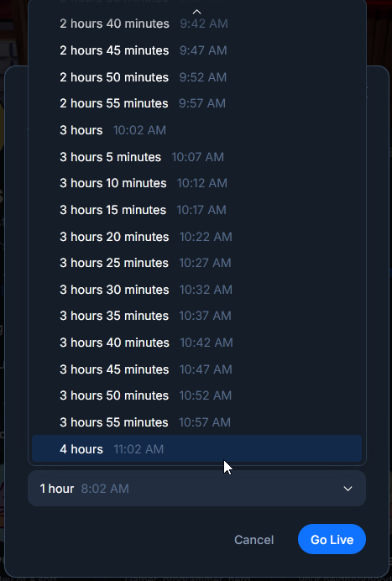Select 3 hours 45 minutes option
Viewport: 392px width, 581px height.
tap(196, 369)
